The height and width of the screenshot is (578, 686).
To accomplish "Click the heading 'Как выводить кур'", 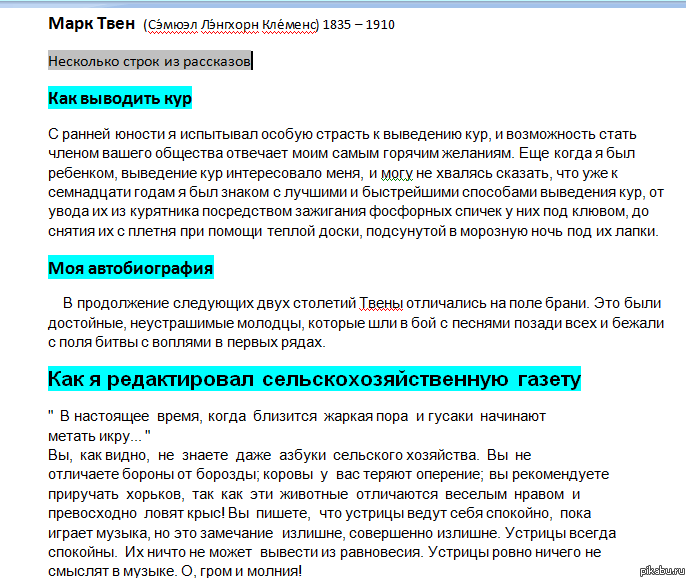I will click(x=120, y=98).
